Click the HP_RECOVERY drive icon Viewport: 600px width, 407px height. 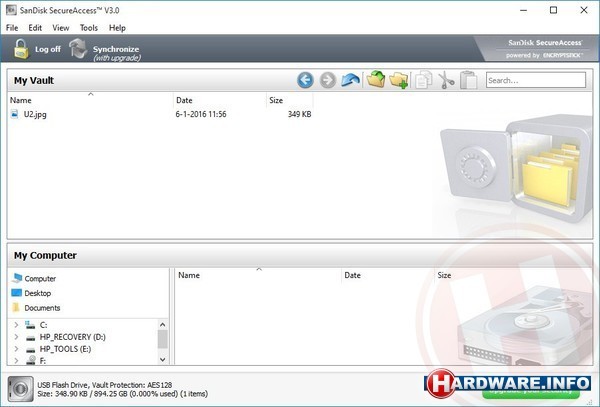tap(31, 337)
